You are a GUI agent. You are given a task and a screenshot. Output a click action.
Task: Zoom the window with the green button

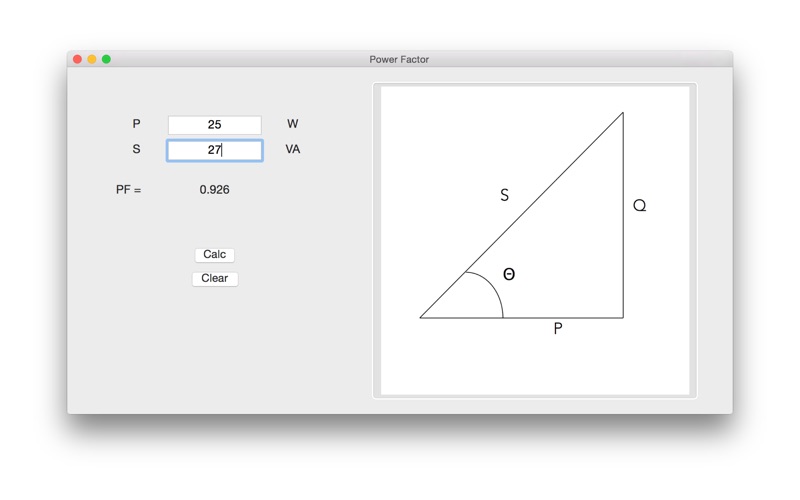[106, 59]
